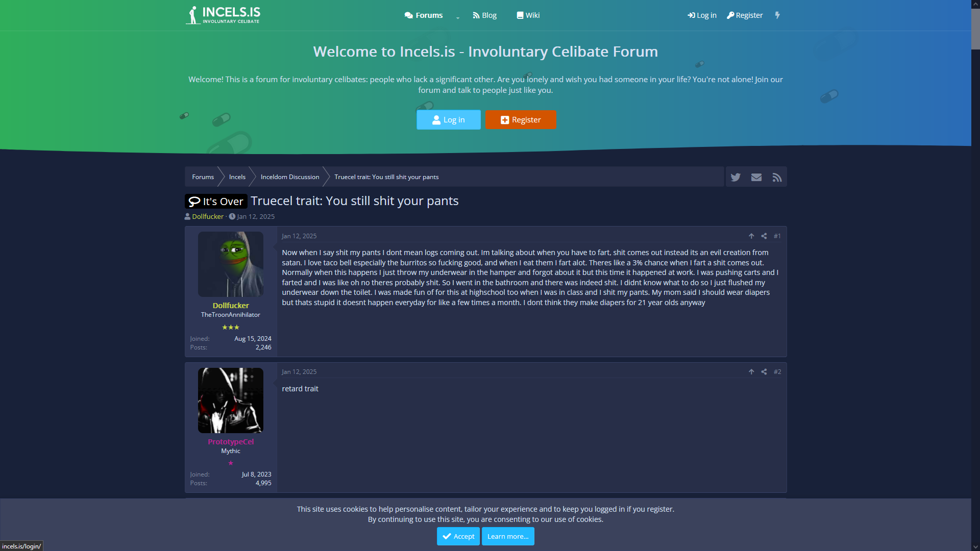The height and width of the screenshot is (551, 980).
Task: Open Dollfucker's pepe avatar thumbnail
Action: (x=231, y=264)
